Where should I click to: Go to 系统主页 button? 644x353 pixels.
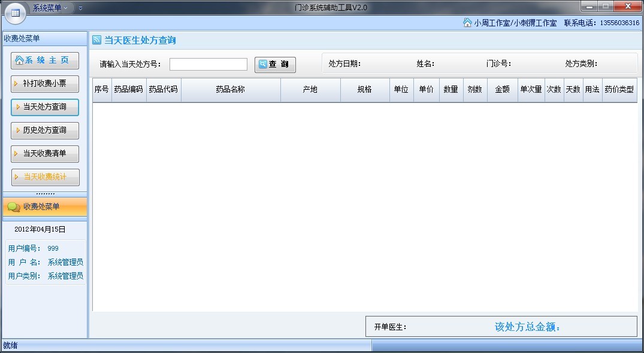point(45,60)
